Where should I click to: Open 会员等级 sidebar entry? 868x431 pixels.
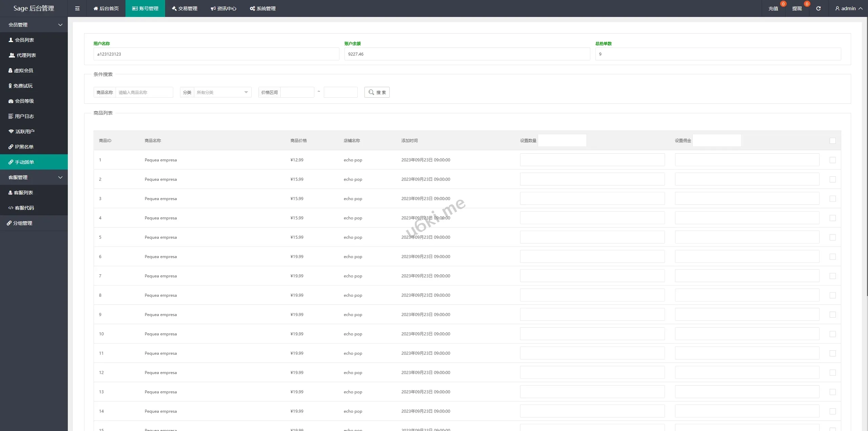pyautogui.click(x=24, y=101)
